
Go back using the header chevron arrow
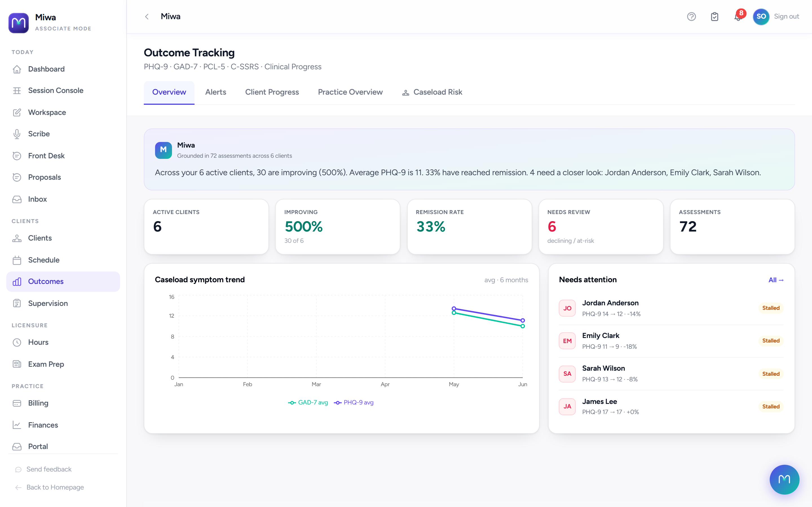(x=147, y=16)
